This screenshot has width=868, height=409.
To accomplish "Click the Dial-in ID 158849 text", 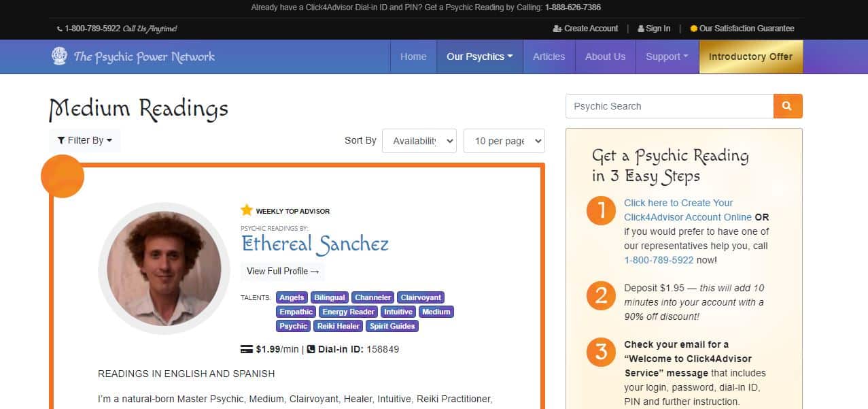I will (x=358, y=349).
